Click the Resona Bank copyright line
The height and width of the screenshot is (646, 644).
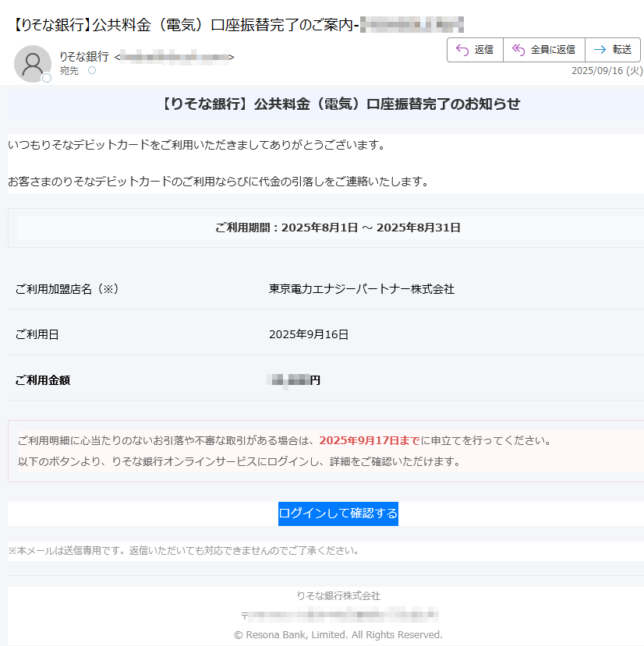[338, 635]
